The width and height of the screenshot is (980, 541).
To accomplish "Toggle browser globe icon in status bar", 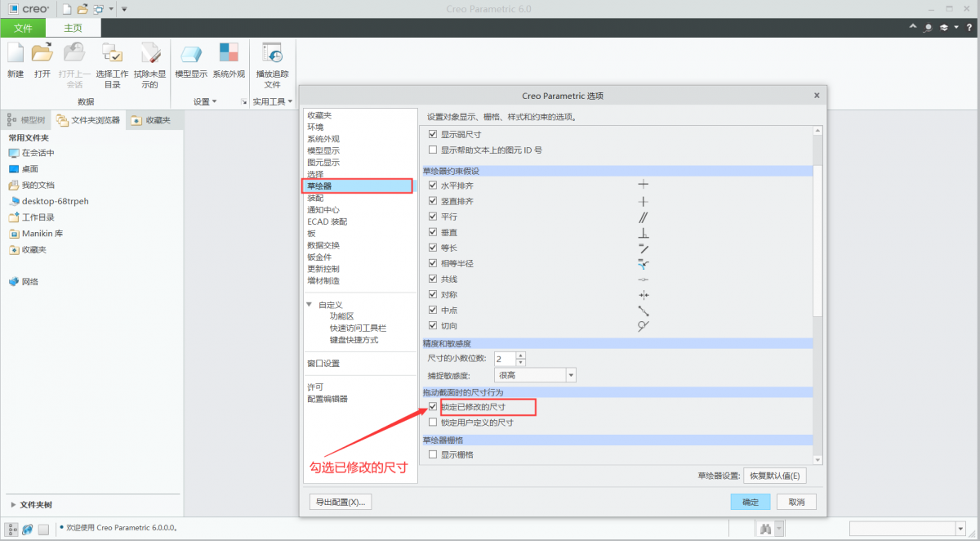I will click(28, 530).
